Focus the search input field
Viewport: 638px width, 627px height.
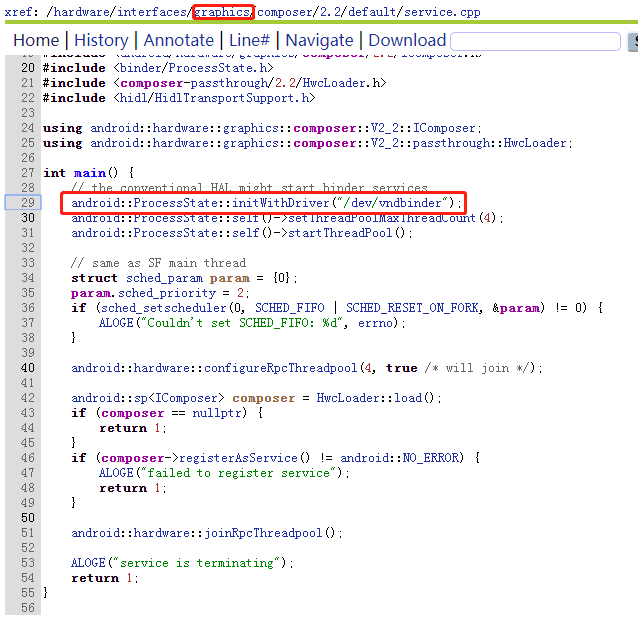point(535,42)
